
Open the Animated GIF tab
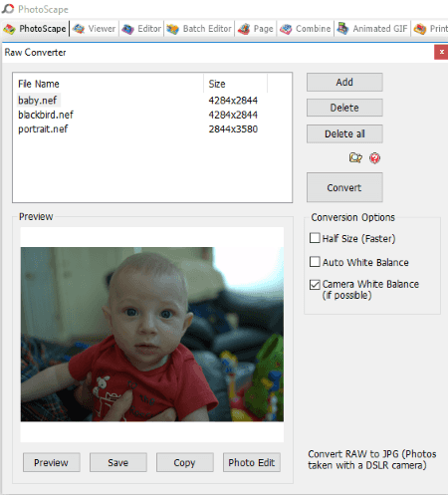(x=372, y=29)
